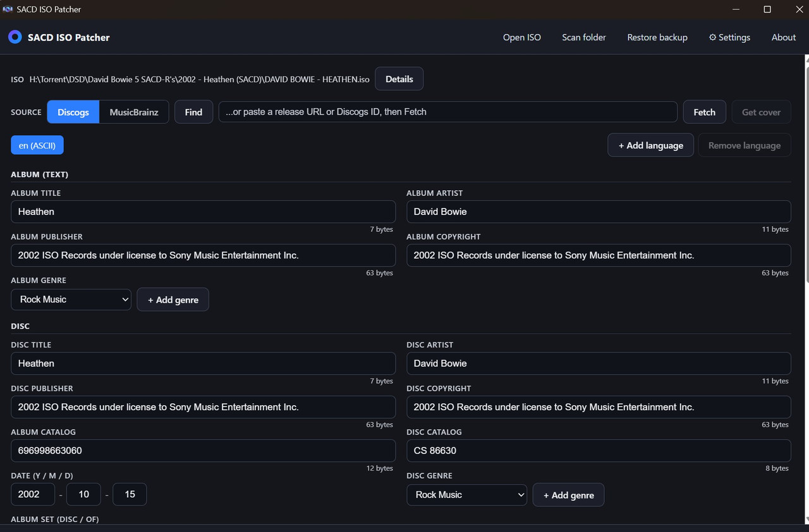
Task: Edit the Disc Copyright field
Action: [599, 407]
